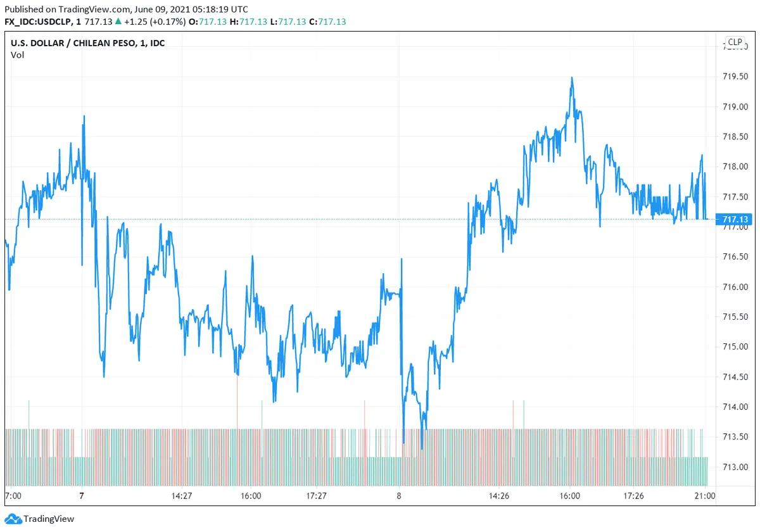Click the +1.25 (0.17%) change value

(155, 22)
